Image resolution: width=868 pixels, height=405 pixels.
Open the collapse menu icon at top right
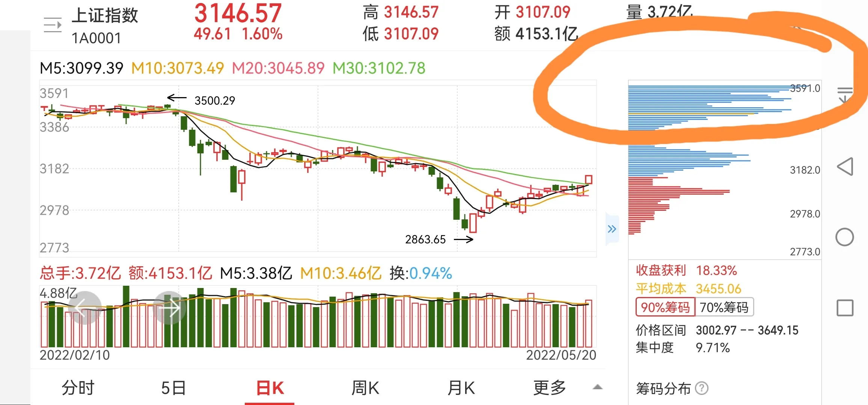point(845,94)
